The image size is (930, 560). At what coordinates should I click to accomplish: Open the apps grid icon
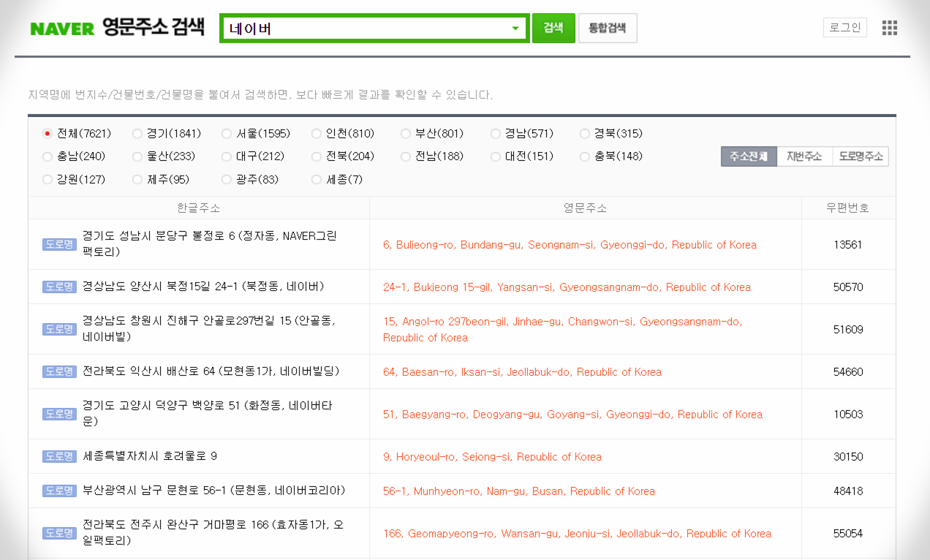coord(889,28)
